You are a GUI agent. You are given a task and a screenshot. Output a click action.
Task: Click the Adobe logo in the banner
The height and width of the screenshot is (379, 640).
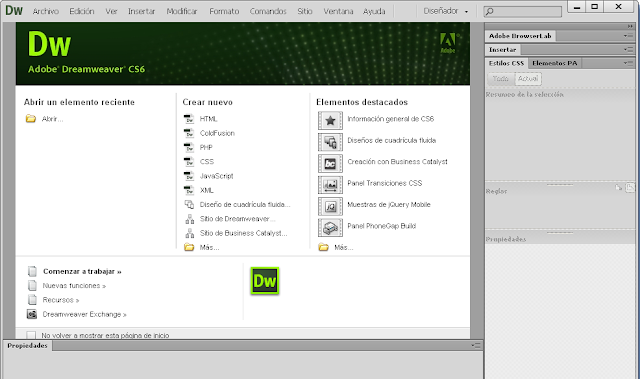(448, 43)
